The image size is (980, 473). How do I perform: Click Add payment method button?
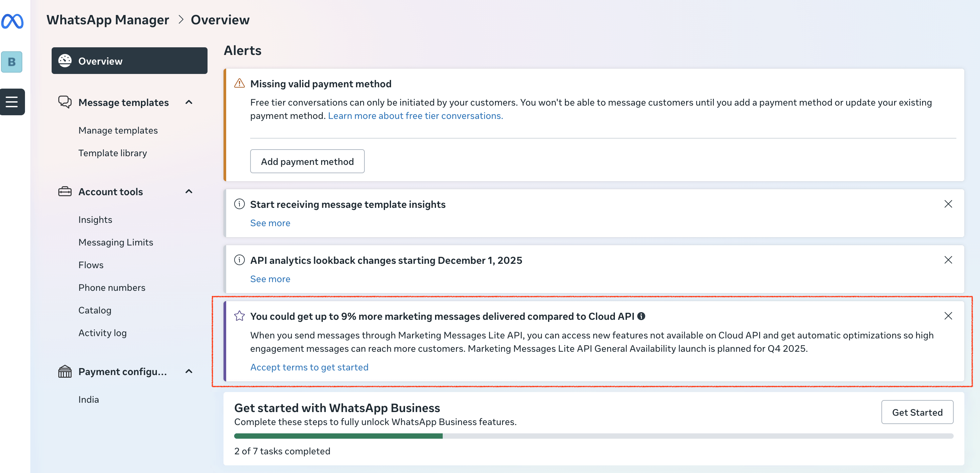307,161
